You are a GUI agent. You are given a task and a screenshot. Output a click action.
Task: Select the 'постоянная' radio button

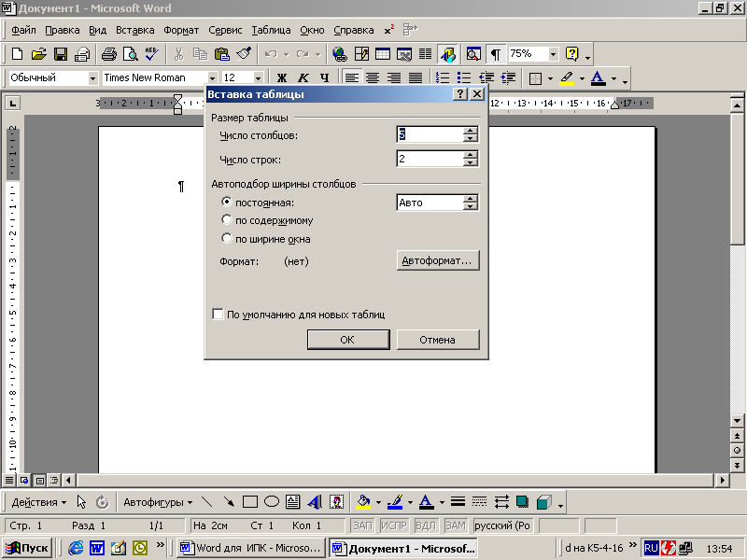click(x=227, y=202)
